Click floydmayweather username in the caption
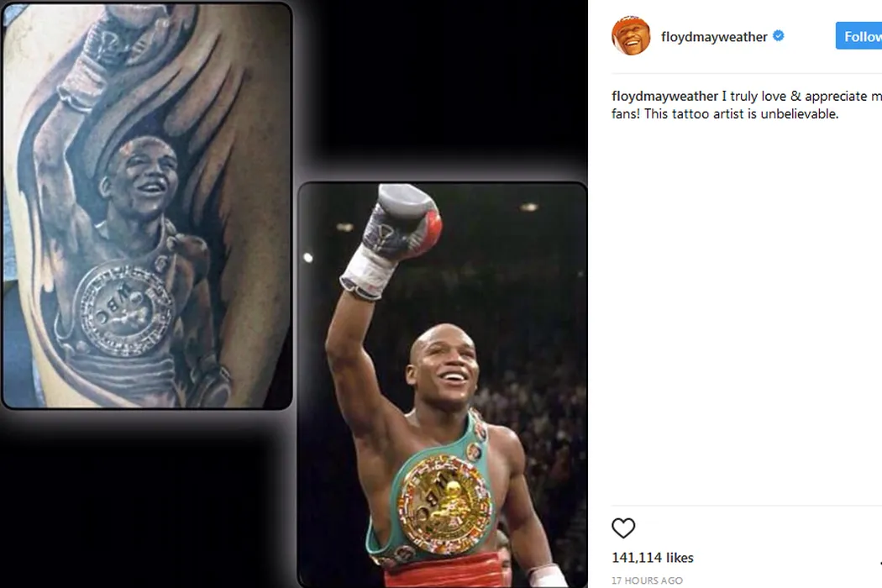 (x=664, y=97)
